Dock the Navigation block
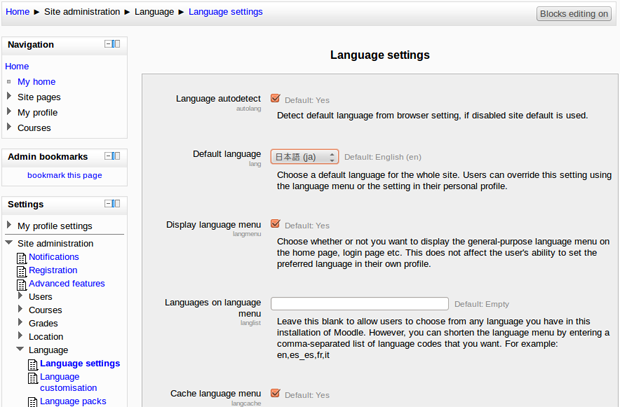The width and height of the screenshot is (620, 407). [x=116, y=44]
